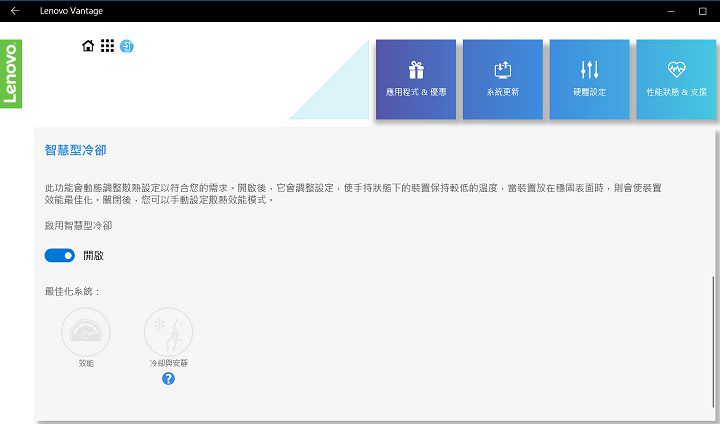Open the 硬體設定 sliders tile
This screenshot has width=720, height=424.
(x=589, y=80)
